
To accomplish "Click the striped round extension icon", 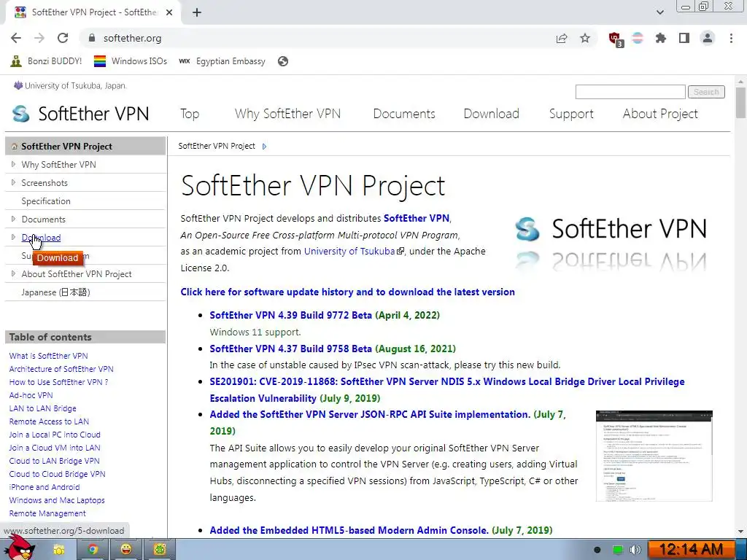I will [x=638, y=38].
